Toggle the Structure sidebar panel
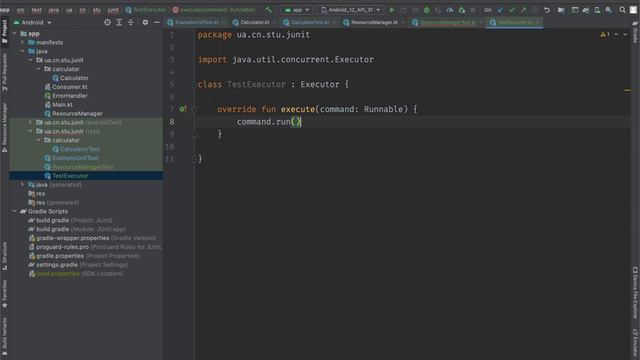The width and height of the screenshot is (640, 360). click(4, 256)
